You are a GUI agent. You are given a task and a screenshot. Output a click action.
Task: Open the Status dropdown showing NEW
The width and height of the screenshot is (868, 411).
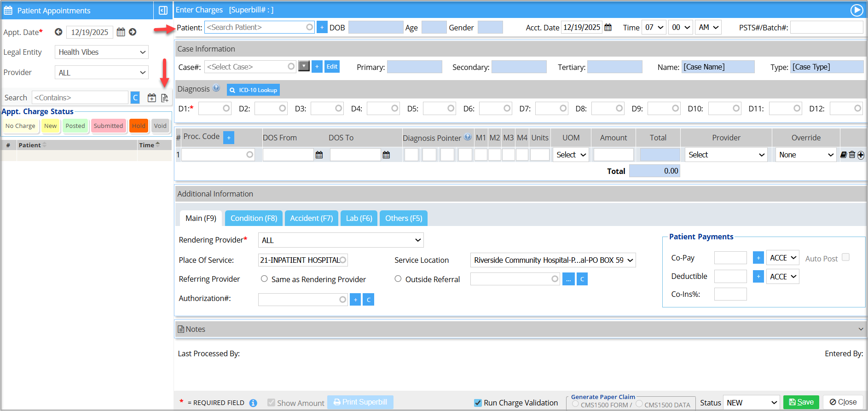(x=751, y=402)
